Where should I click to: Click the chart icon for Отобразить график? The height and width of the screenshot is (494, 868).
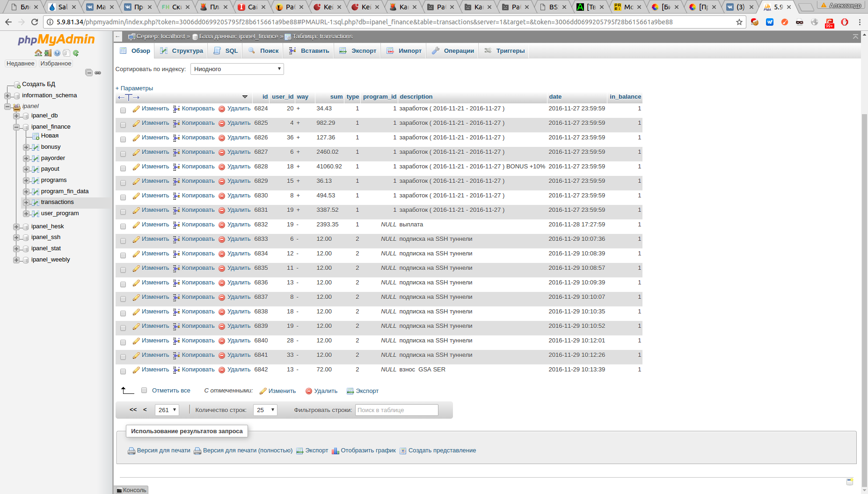tap(335, 451)
